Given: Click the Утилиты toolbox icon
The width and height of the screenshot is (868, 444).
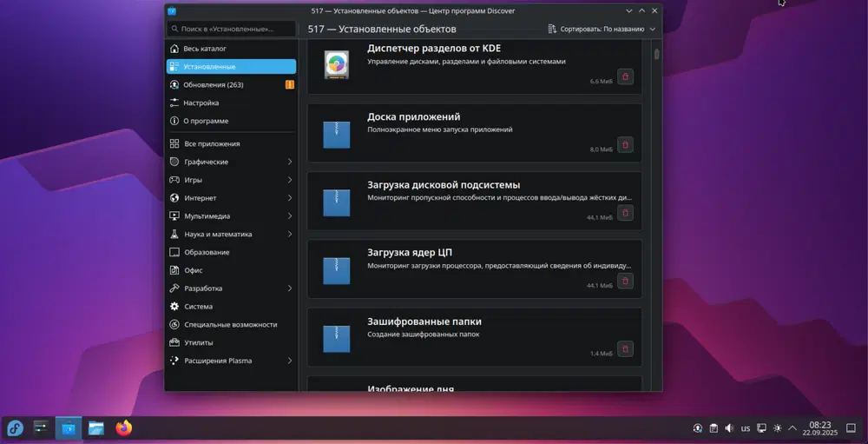Looking at the screenshot, I should (x=174, y=342).
